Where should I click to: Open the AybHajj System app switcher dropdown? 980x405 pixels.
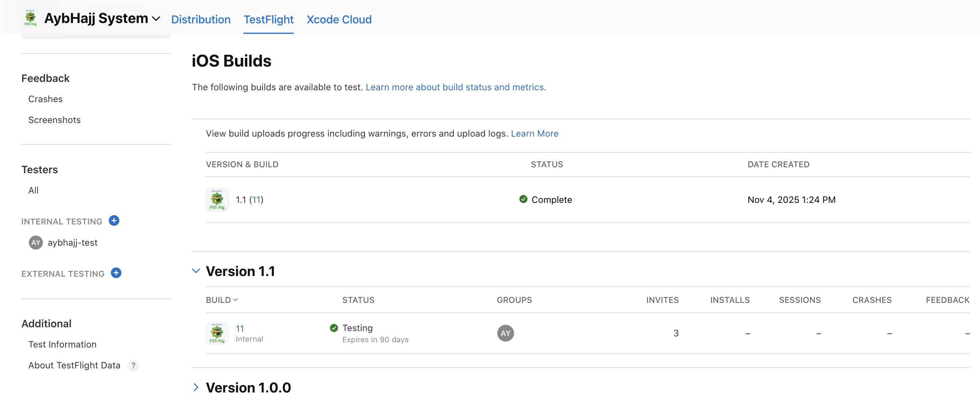pos(156,19)
